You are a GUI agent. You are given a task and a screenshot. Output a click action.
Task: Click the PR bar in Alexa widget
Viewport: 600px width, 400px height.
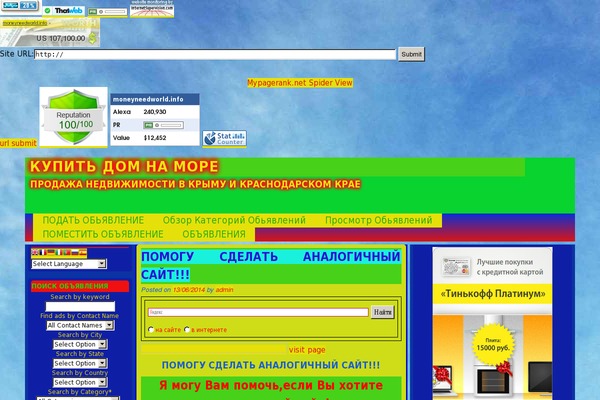pos(163,125)
